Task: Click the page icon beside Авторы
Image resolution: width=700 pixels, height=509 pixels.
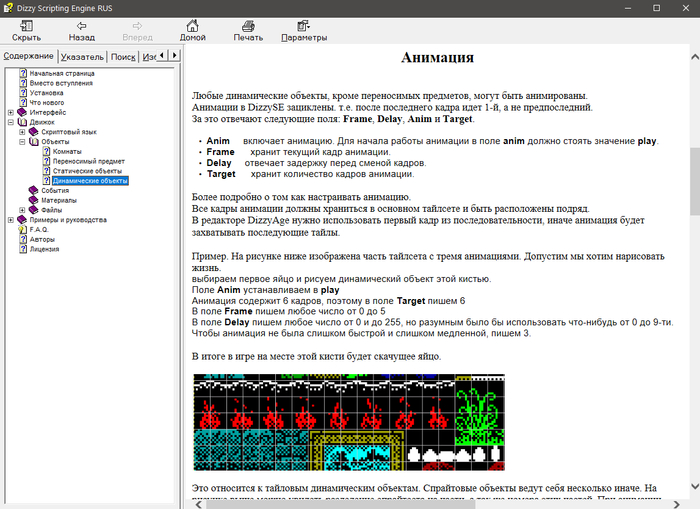Action: 23,239
